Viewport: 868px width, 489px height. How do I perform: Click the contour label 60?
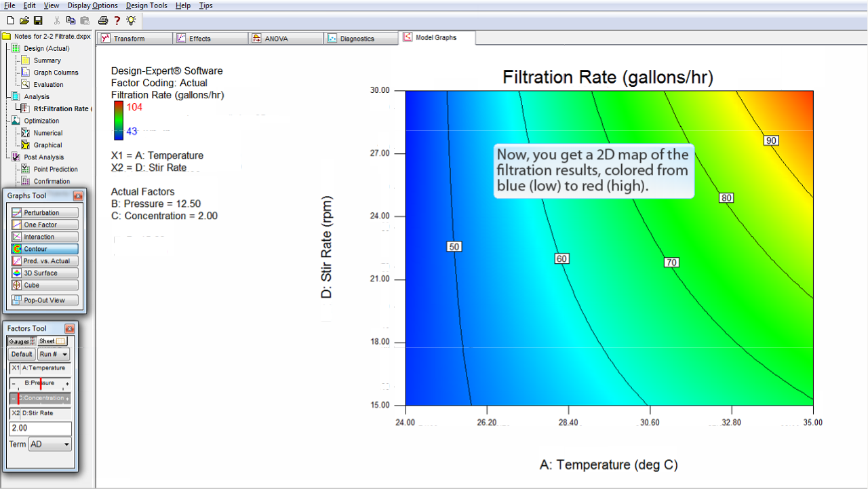tap(561, 258)
